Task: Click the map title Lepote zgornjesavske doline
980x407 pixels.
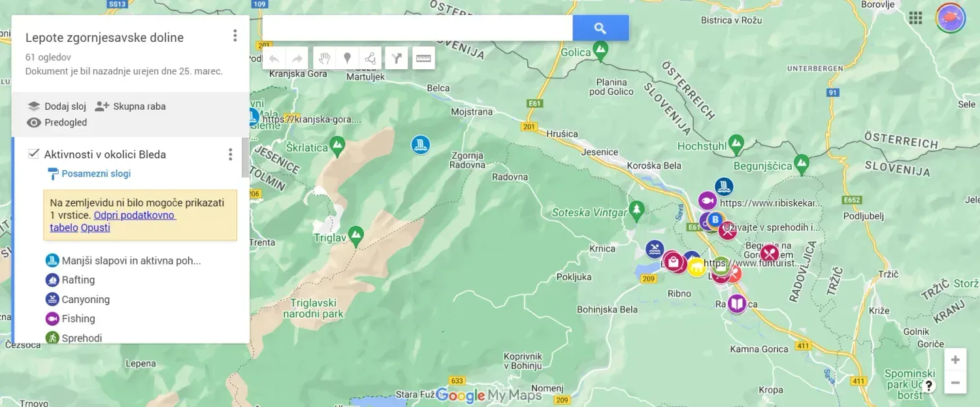Action: point(105,37)
